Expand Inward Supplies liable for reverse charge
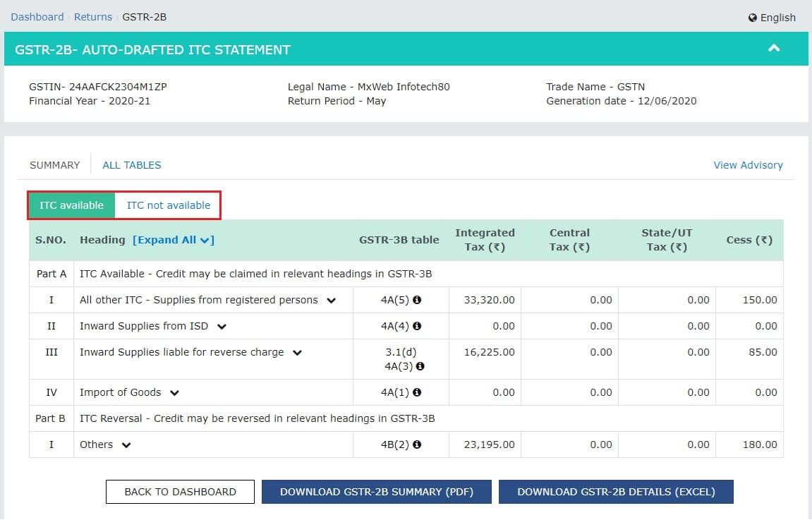 point(297,352)
